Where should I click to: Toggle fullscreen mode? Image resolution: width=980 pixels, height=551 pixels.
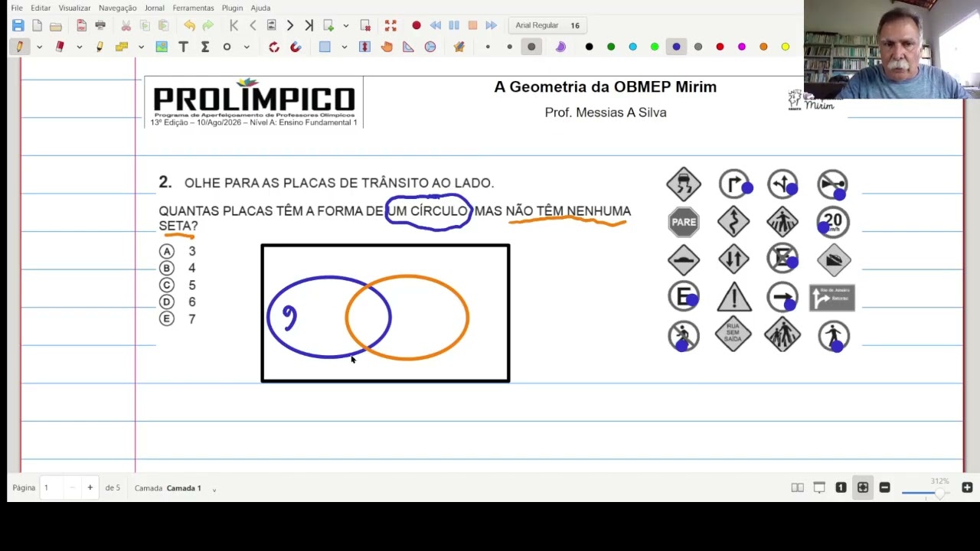390,25
